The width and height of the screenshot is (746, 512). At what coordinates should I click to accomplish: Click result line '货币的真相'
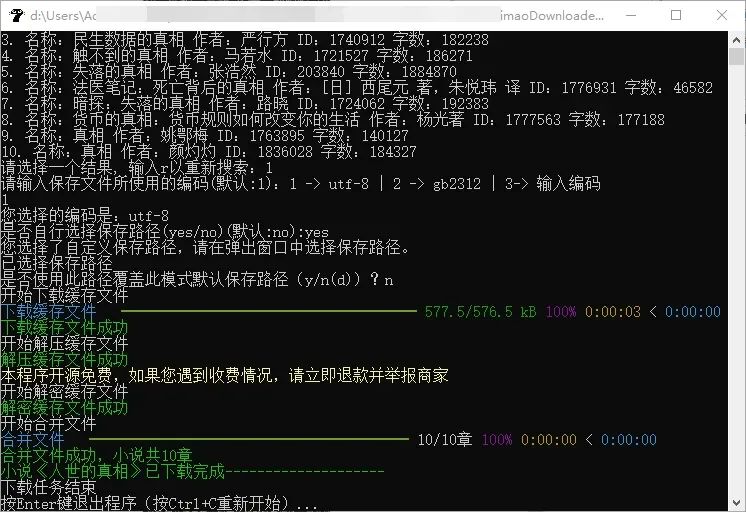[333, 119]
